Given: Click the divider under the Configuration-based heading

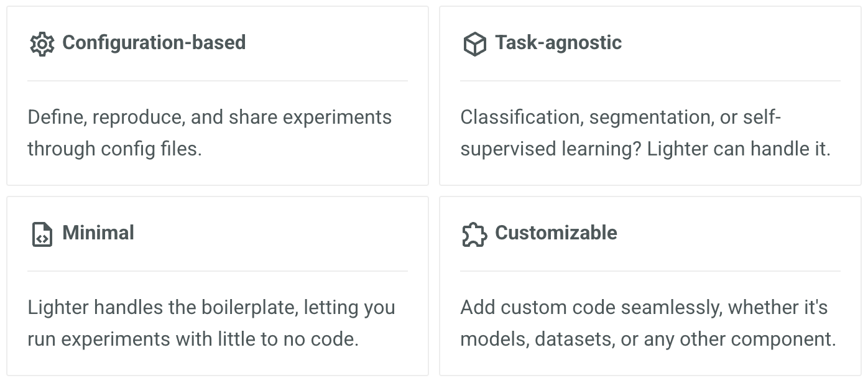Looking at the screenshot, I should pos(218,81).
